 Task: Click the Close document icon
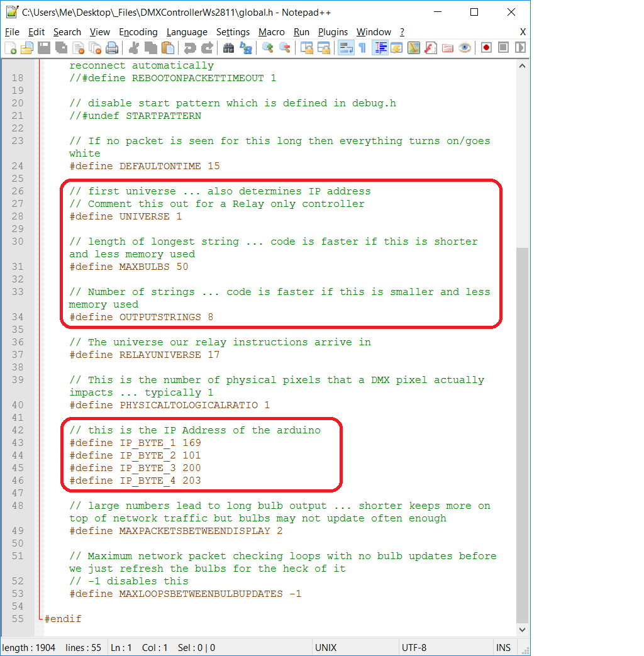pos(78,48)
